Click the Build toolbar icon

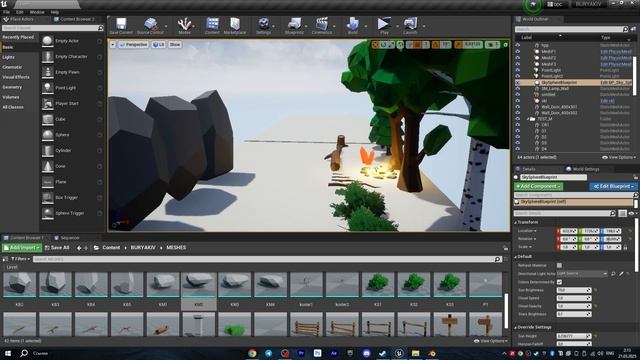click(x=352, y=24)
